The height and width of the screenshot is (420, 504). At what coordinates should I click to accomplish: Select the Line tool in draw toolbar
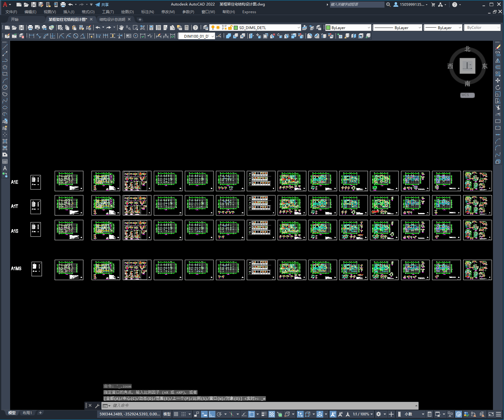5,47
